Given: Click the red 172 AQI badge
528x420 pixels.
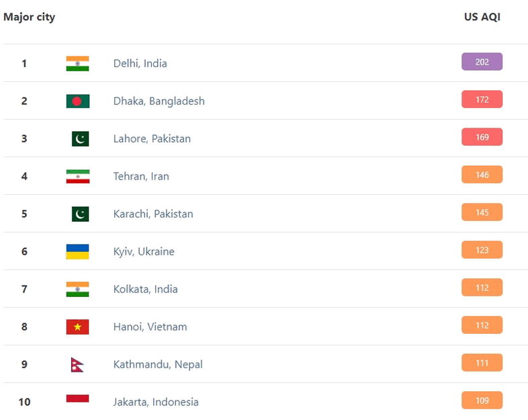Looking at the screenshot, I should [x=482, y=99].
